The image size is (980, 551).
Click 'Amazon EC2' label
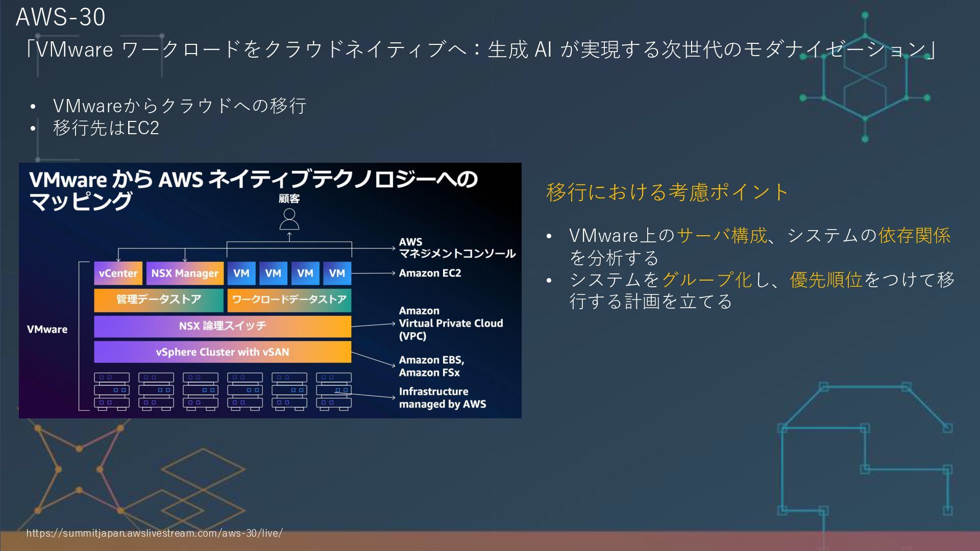pyautogui.click(x=430, y=273)
